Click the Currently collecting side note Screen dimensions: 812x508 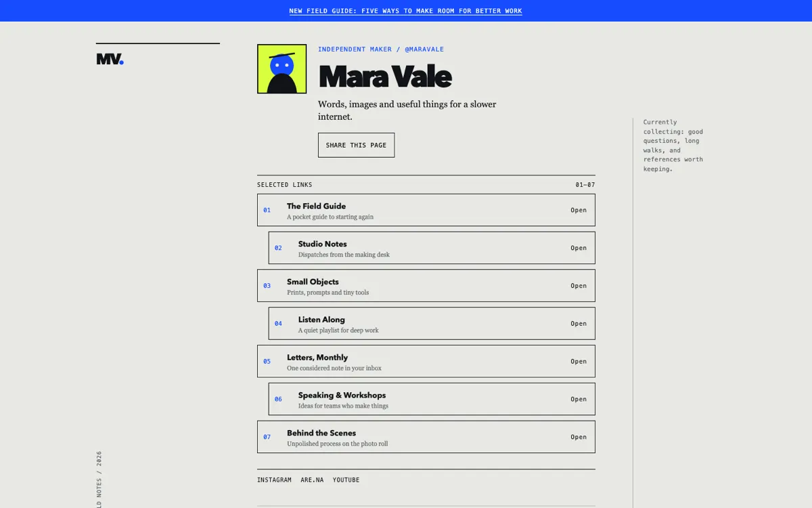click(673, 146)
